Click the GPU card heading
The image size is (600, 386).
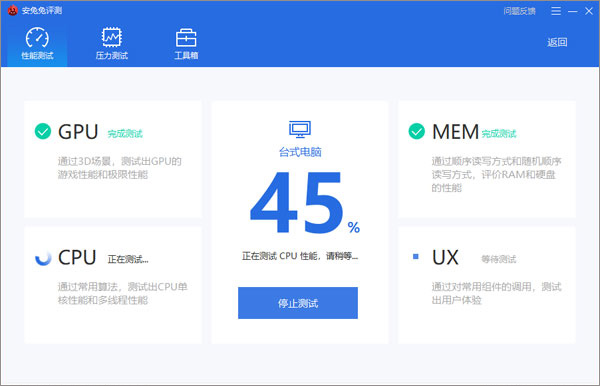[78, 132]
